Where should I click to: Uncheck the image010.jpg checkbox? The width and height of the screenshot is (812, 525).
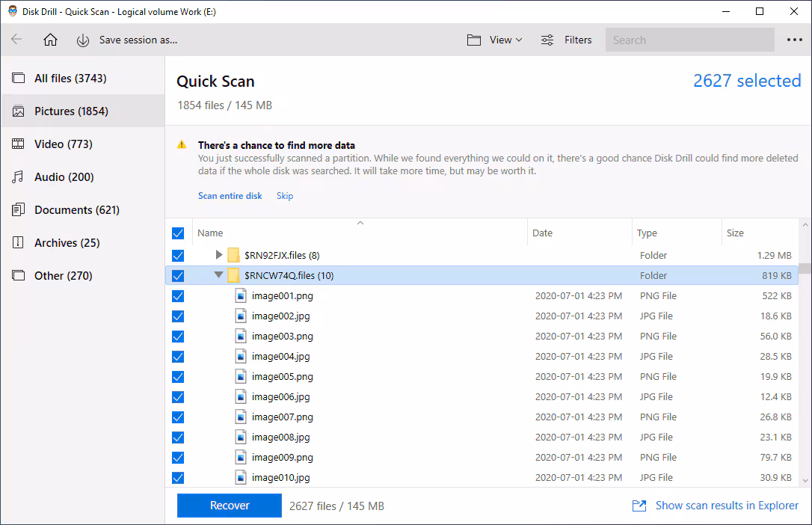[178, 477]
